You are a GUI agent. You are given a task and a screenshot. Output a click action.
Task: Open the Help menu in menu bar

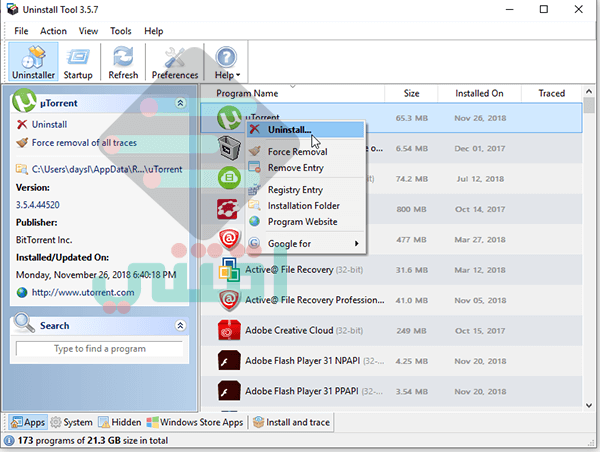(153, 31)
